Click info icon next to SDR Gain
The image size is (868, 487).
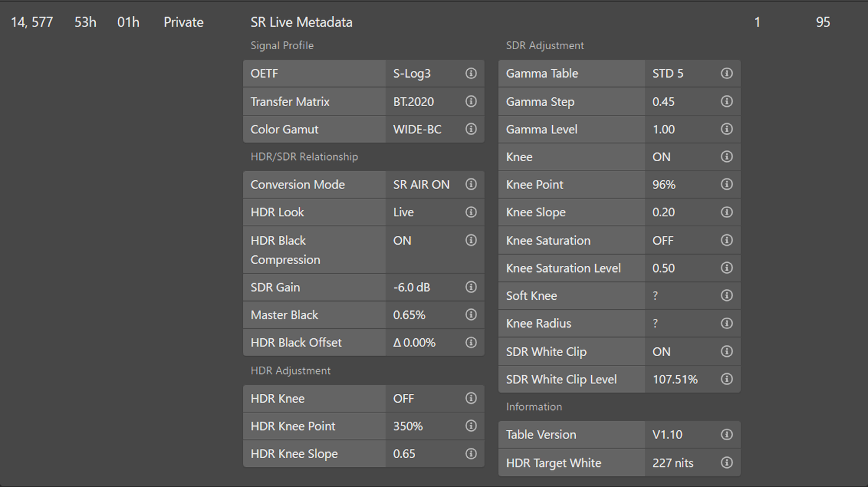pos(471,287)
